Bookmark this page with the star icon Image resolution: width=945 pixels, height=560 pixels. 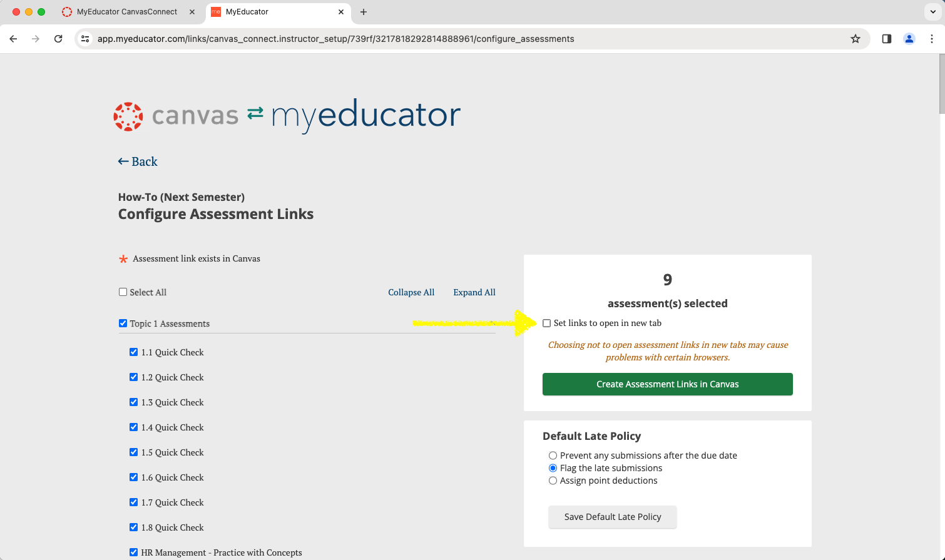(x=856, y=39)
